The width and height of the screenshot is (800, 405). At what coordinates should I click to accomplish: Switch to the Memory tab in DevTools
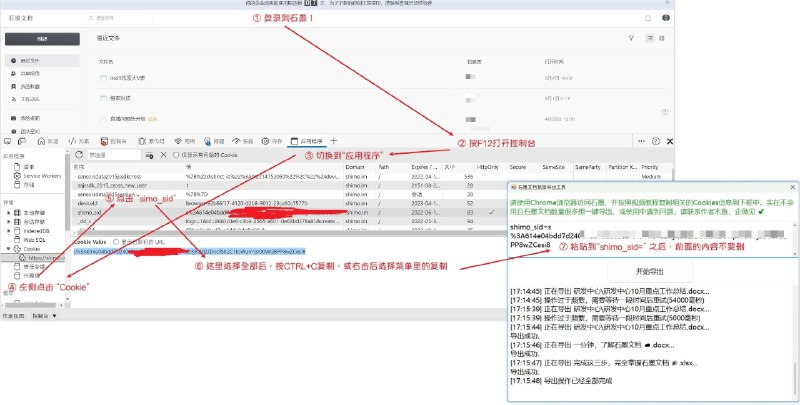click(x=272, y=141)
